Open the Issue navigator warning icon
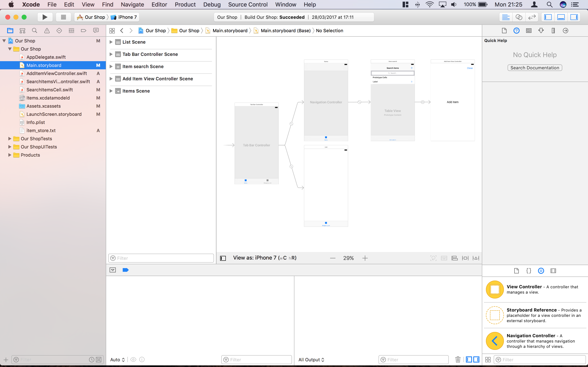Viewport: 588px width, 367px height. 47,31
